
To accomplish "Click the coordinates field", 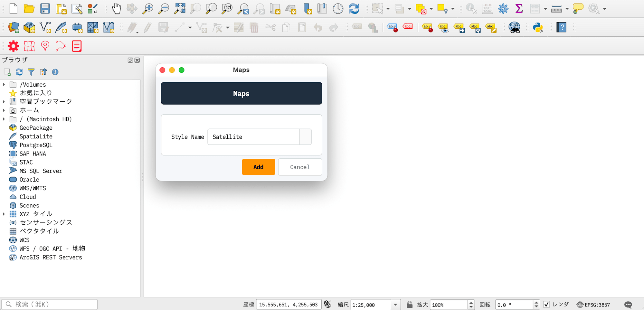I will click(x=289, y=305).
